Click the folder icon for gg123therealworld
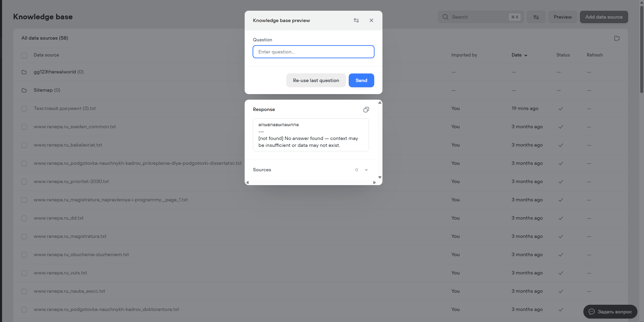Screen dimensions: 644x322 24,72
